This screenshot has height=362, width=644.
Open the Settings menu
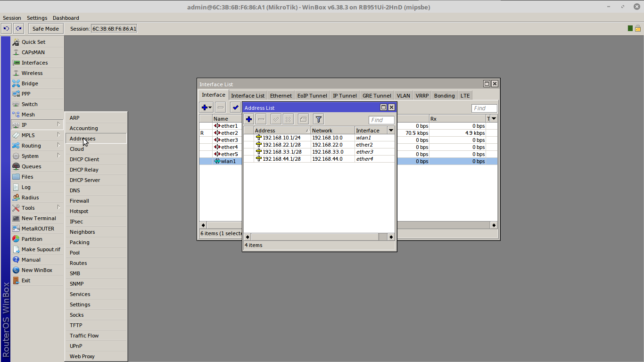click(x=37, y=18)
